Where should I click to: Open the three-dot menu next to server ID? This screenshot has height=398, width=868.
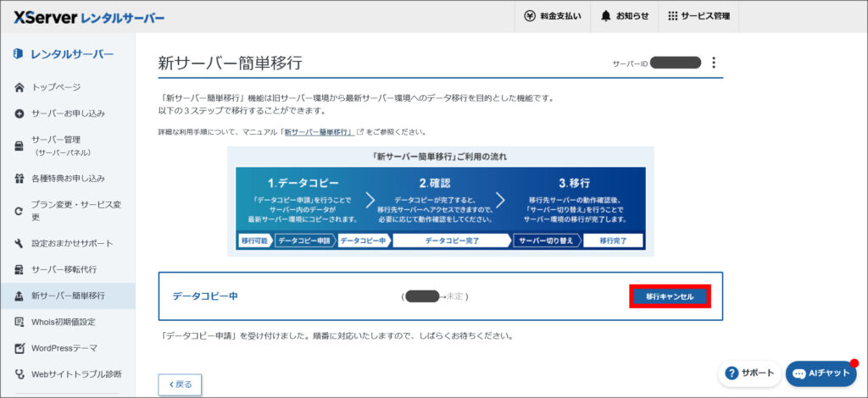pyautogui.click(x=714, y=63)
